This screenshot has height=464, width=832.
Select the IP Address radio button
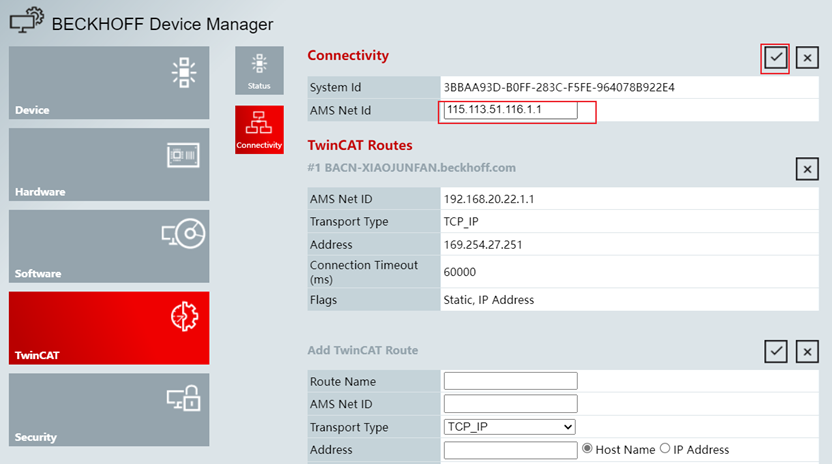(x=665, y=449)
